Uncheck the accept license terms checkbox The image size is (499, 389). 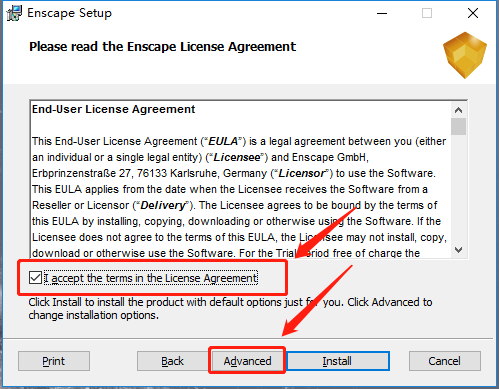pyautogui.click(x=35, y=278)
